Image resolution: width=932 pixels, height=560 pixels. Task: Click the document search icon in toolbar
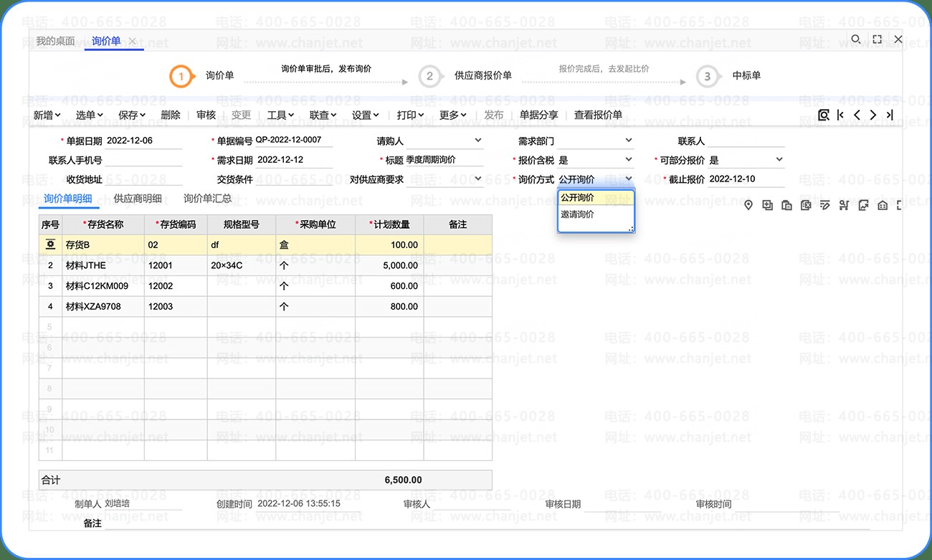pos(824,115)
